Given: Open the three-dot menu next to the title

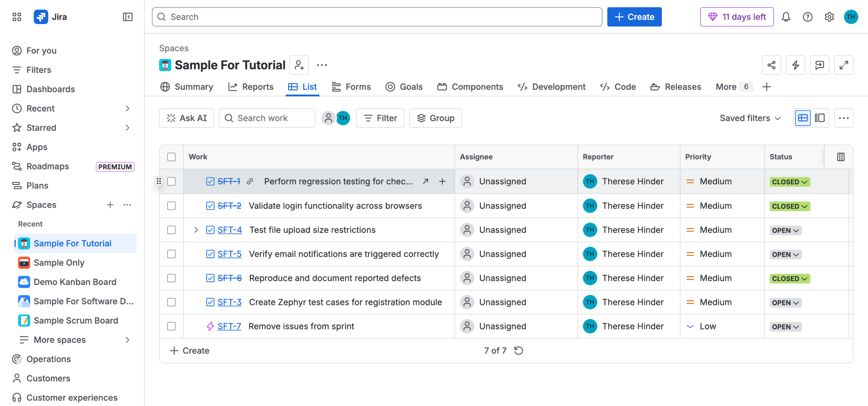Looking at the screenshot, I should (x=321, y=65).
